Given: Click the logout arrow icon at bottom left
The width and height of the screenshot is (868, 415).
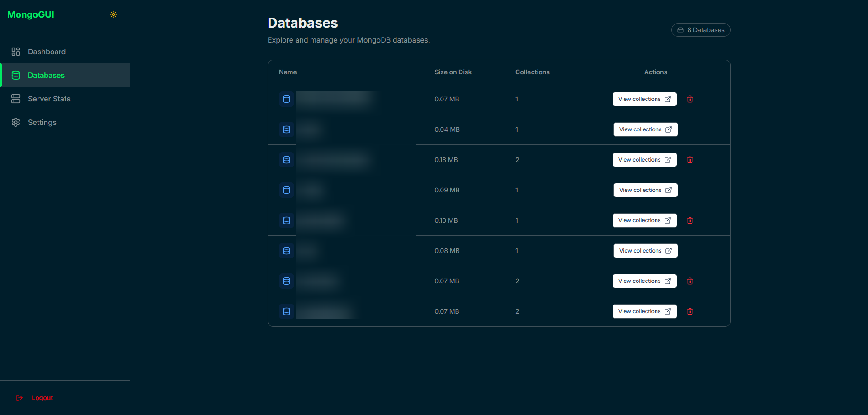Looking at the screenshot, I should [19, 398].
